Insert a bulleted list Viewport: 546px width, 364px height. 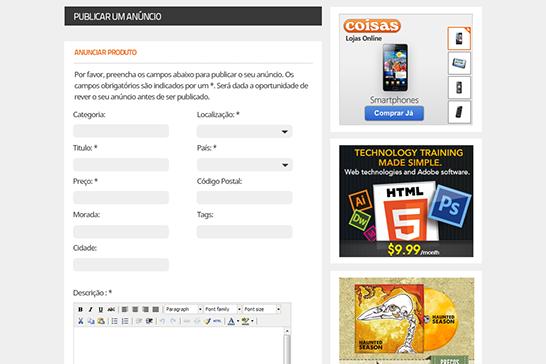(x=115, y=321)
